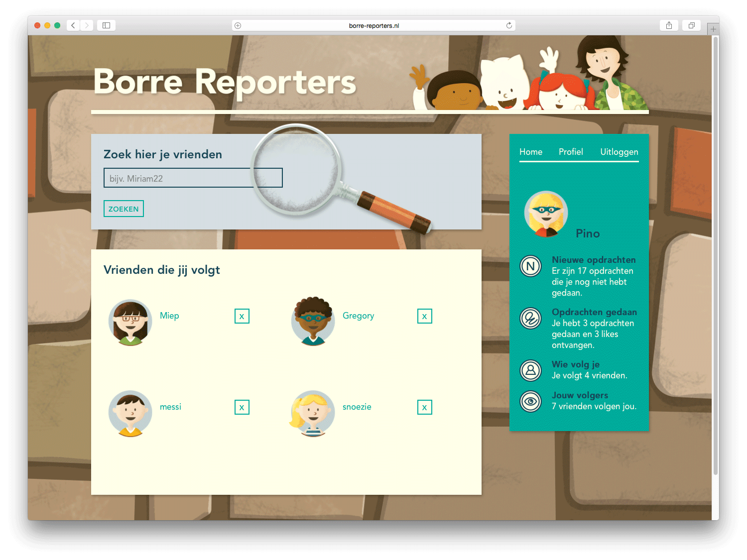This screenshot has height=560, width=747.
Task: Unfollow Gregory with the x button
Action: tap(425, 316)
